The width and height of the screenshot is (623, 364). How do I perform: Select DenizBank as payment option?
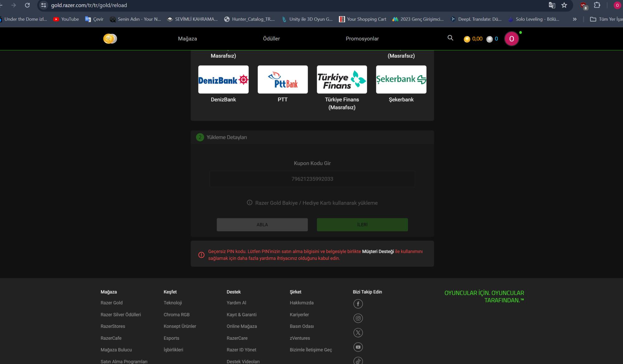pyautogui.click(x=223, y=79)
